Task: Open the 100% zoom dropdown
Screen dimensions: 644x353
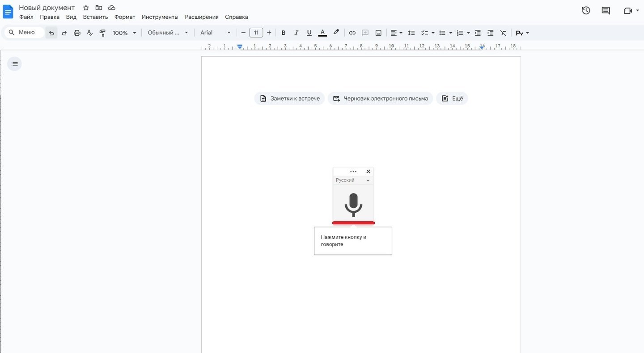Action: 124,33
